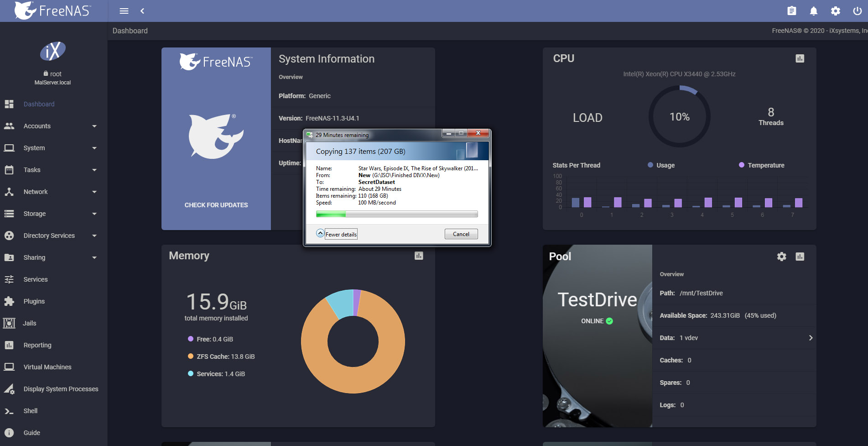Screen dimensions: 868x446
Task: Toggle Temperature legend in CPU stats
Action: [x=761, y=165]
